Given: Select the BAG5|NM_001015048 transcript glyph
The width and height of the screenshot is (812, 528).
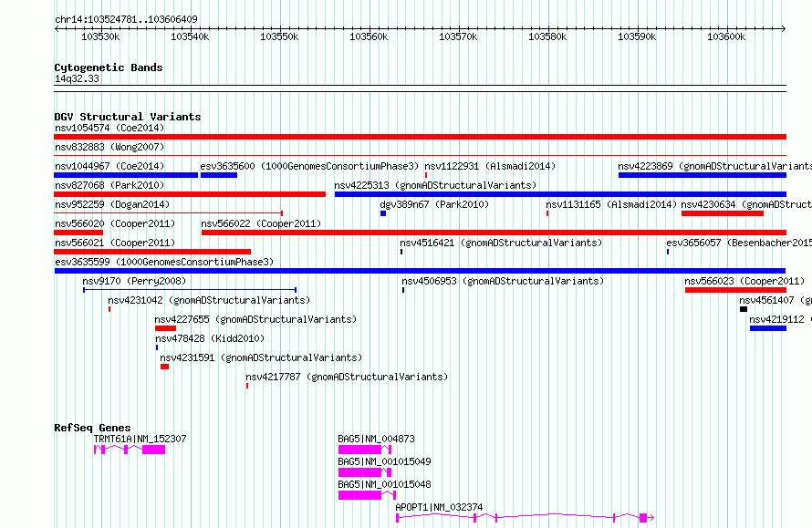Looking at the screenshot, I should 367,495.
